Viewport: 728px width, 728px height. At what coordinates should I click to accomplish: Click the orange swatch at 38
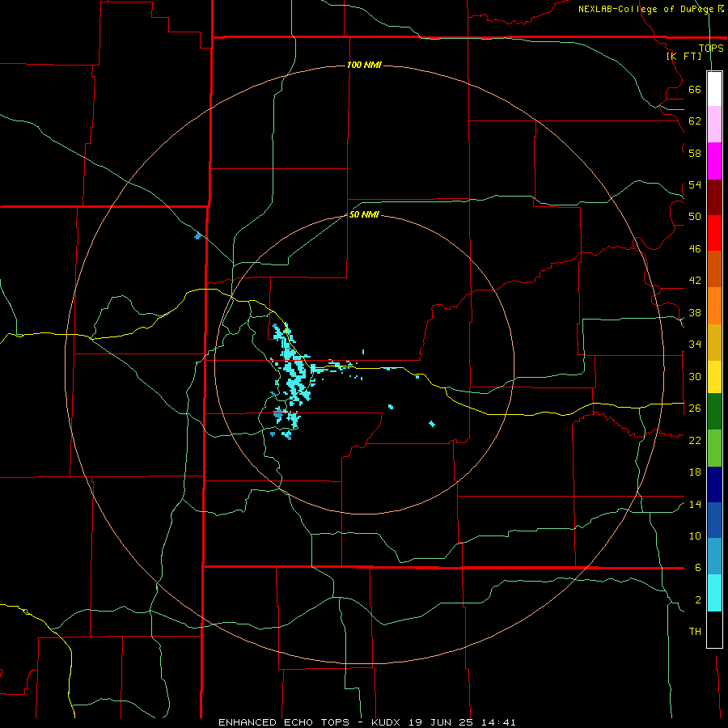point(714,306)
